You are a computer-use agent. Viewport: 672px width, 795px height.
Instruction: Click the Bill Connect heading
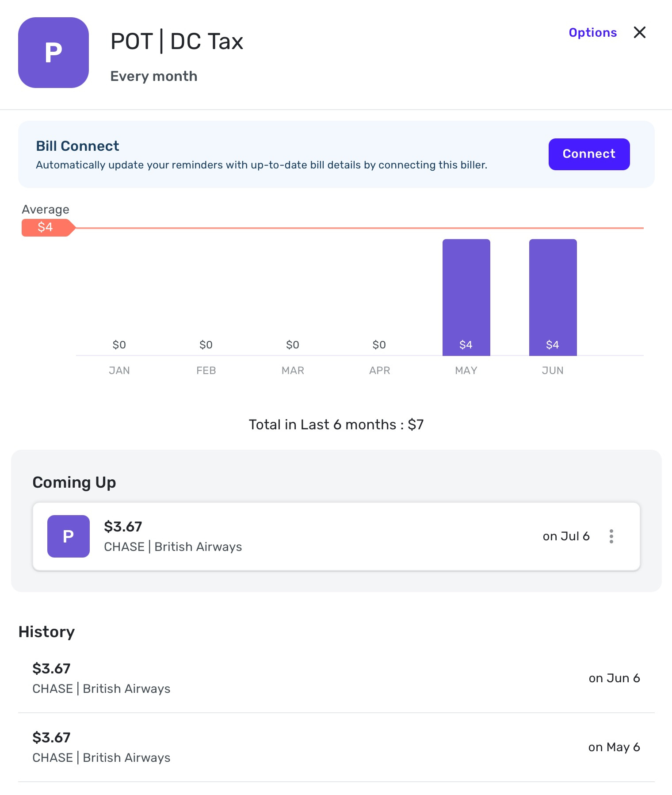[77, 146]
